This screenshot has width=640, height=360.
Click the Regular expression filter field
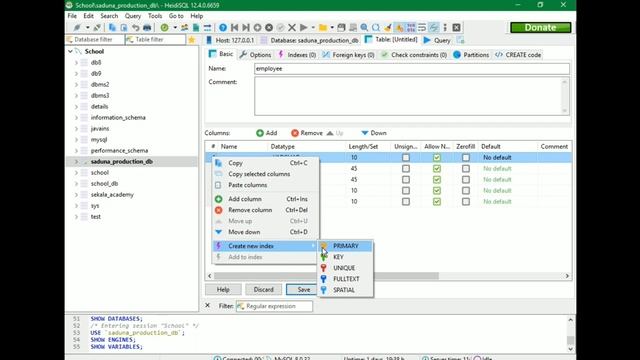click(274, 306)
